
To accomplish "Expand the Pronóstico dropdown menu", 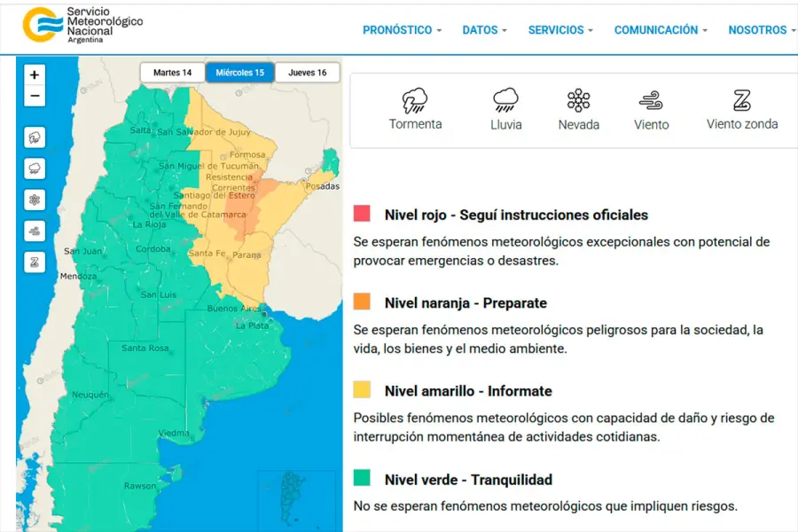I will coord(402,30).
